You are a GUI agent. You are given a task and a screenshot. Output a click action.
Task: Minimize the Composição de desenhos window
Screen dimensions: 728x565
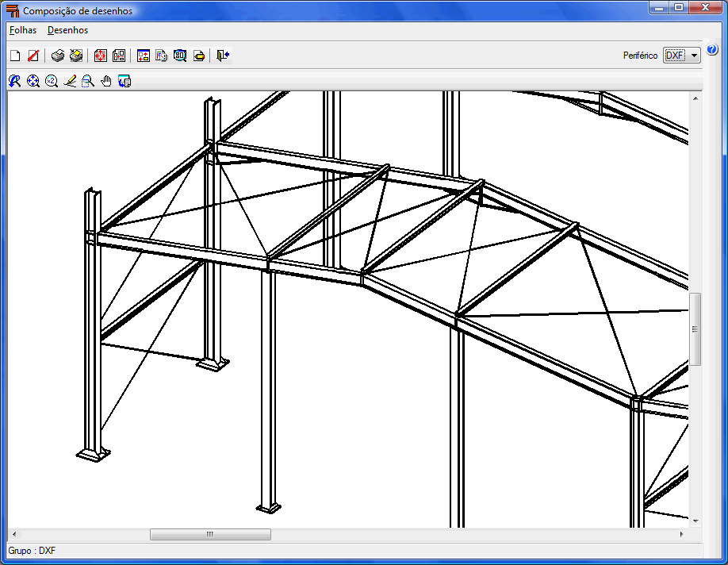point(659,7)
